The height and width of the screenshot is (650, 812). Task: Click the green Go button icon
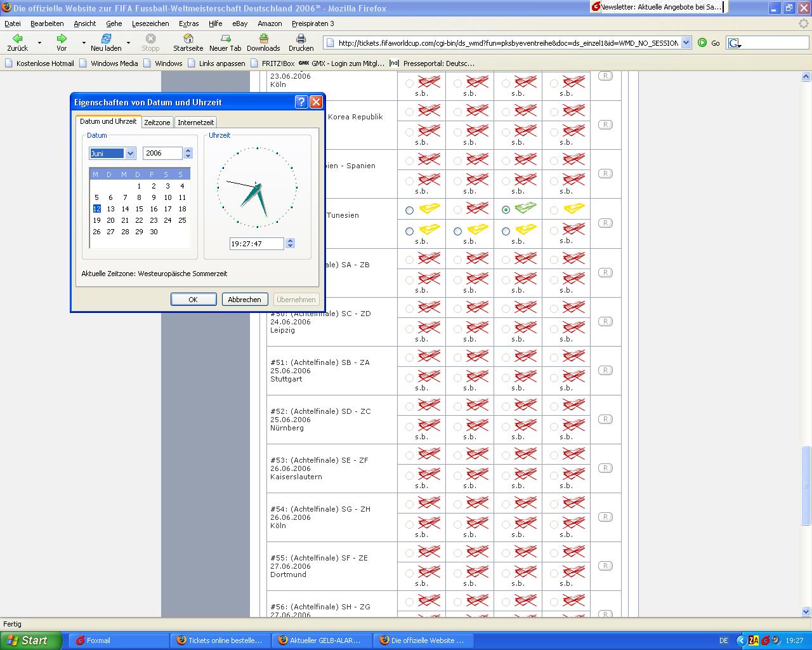pos(702,43)
